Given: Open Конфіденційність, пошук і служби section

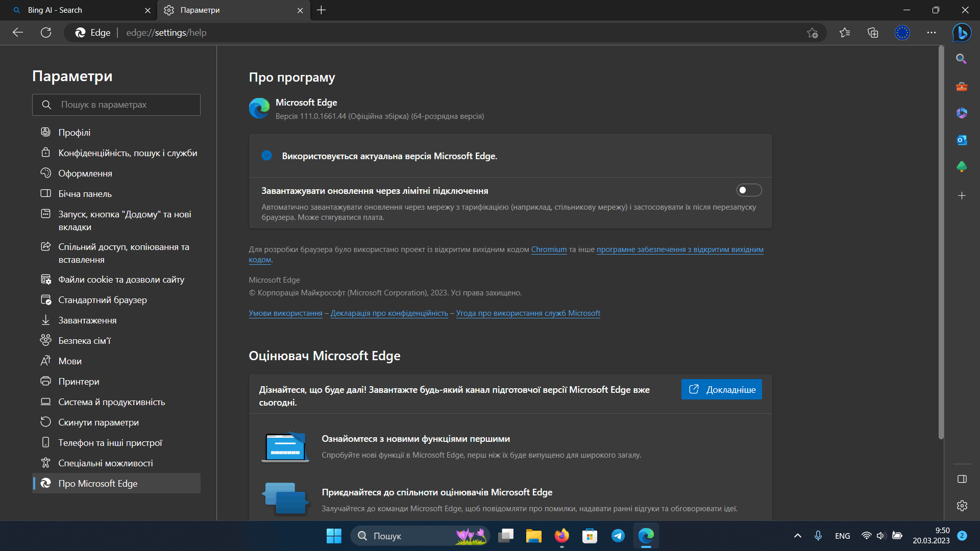Looking at the screenshot, I should (116, 153).
